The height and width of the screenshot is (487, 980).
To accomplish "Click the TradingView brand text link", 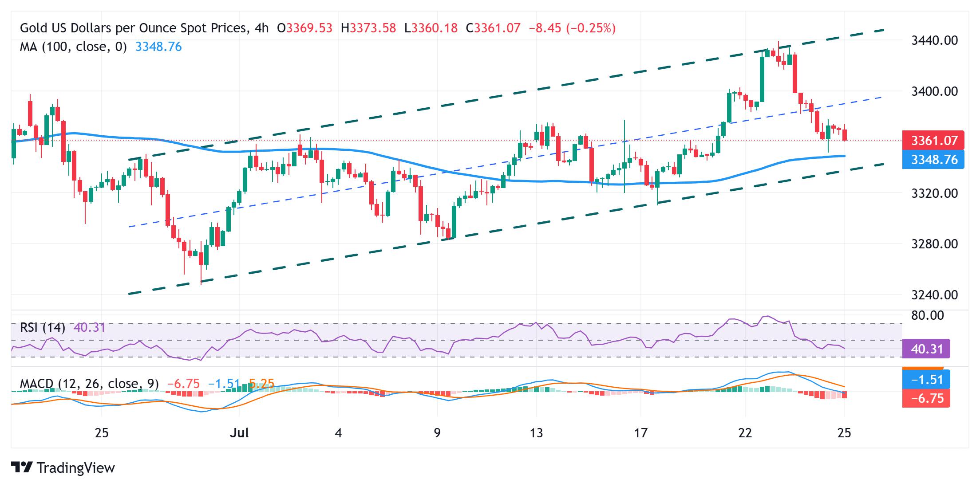I will pyautogui.click(x=76, y=468).
